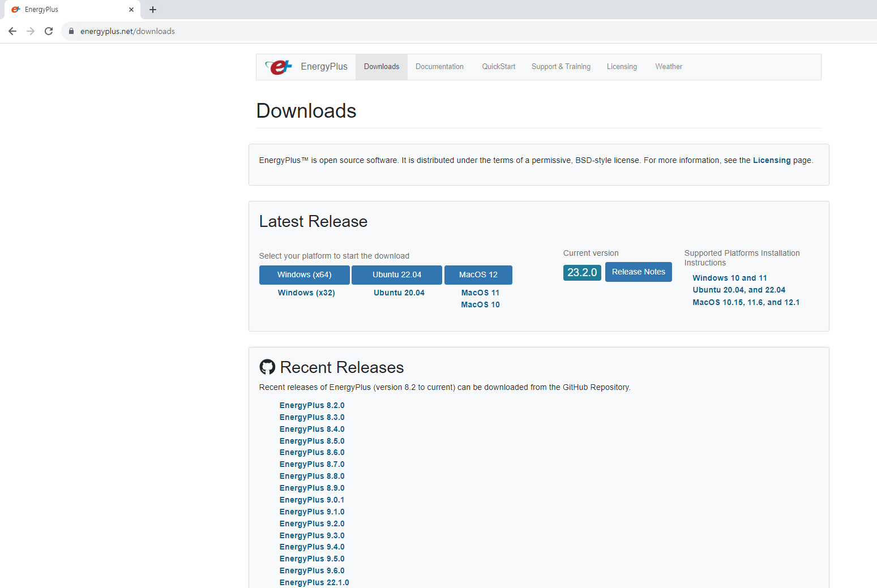877x588 pixels.
Task: Click the MacOS 11 download link
Action: coord(481,293)
